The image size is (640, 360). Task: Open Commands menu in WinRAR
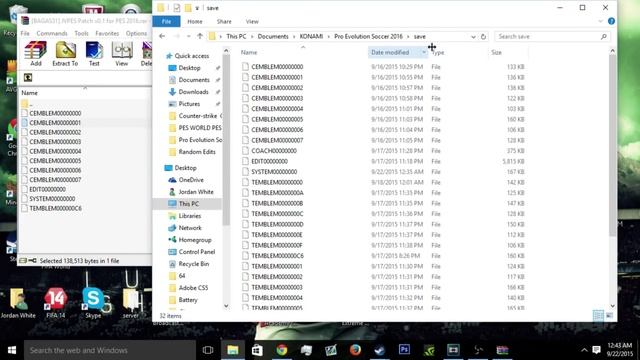click(x=52, y=33)
